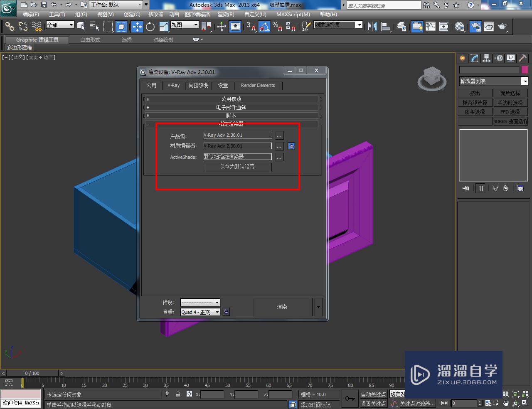Open Create command panel tab
Screen dimensions: 532x409
462,58
